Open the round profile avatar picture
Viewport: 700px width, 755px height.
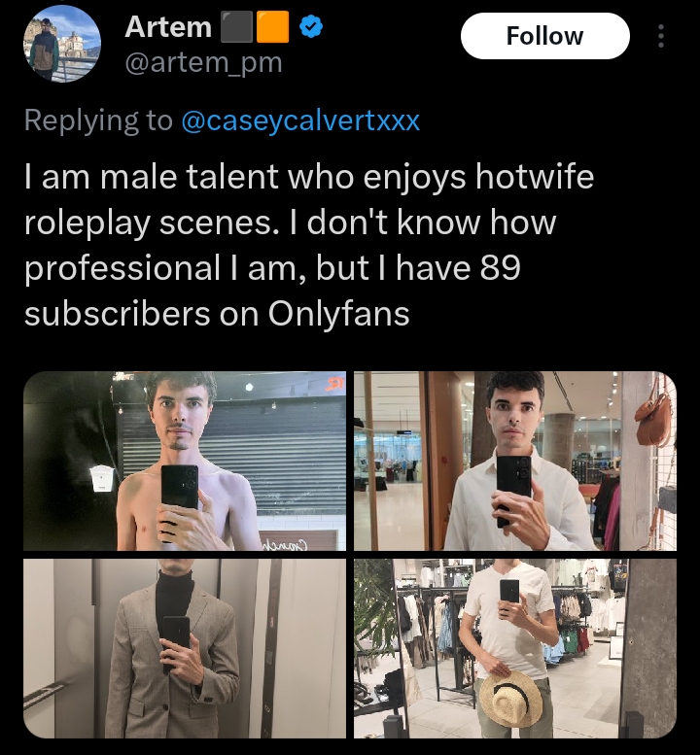click(62, 44)
